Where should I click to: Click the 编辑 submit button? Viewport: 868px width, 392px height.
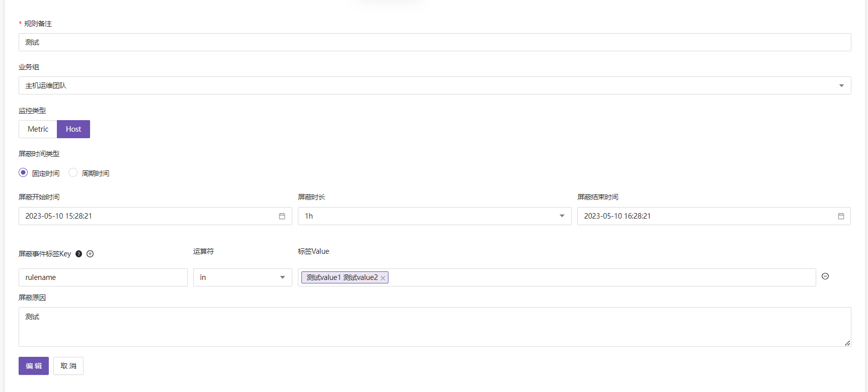tap(34, 366)
